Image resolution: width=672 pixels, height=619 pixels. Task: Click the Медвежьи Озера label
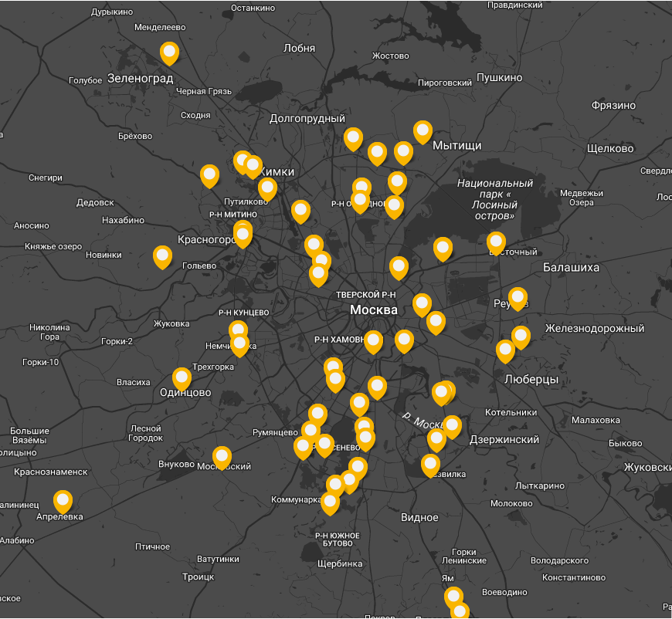coord(582,198)
